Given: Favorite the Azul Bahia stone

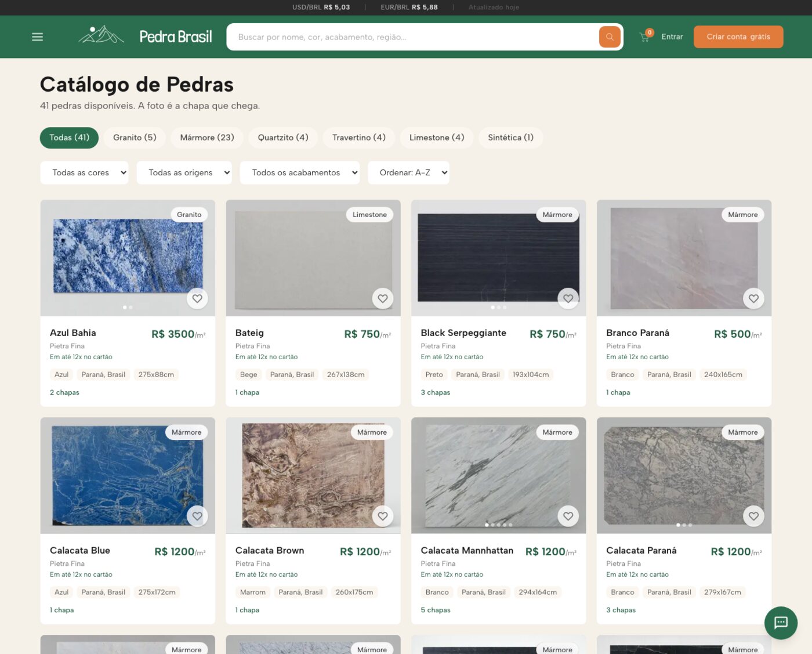Looking at the screenshot, I should (197, 298).
